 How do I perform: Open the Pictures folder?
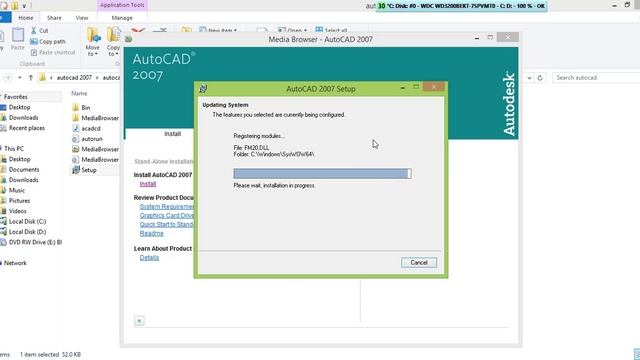19,201
